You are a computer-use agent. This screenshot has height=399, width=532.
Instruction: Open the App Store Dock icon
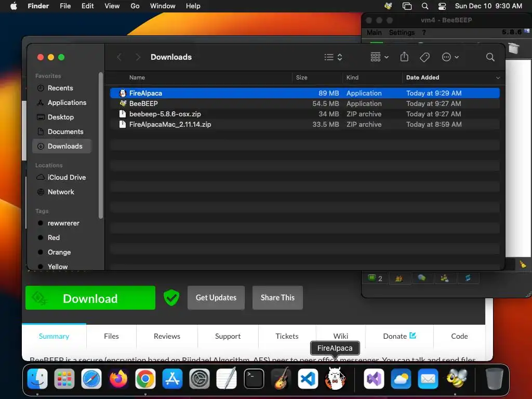click(172, 379)
